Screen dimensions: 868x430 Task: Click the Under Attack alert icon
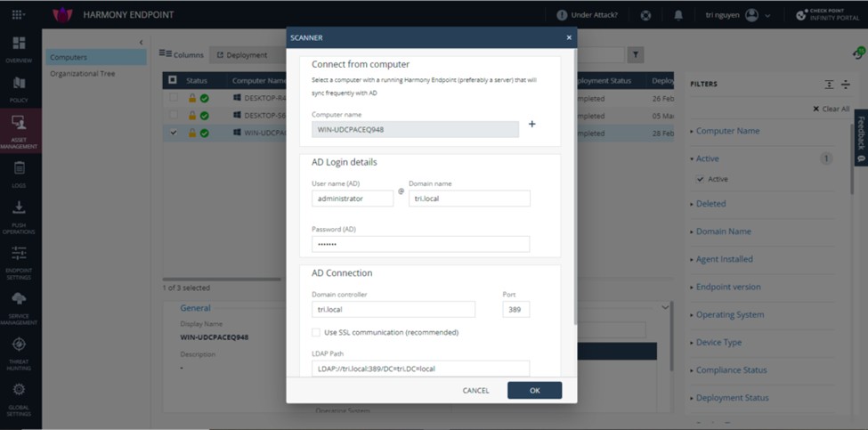coord(562,15)
